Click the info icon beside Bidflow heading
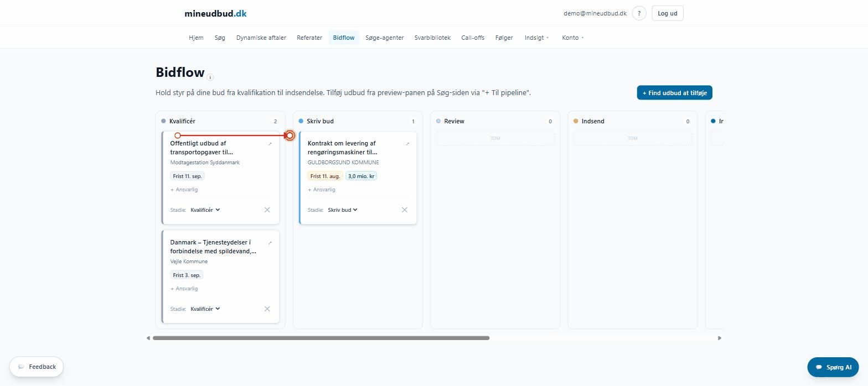 tap(210, 77)
